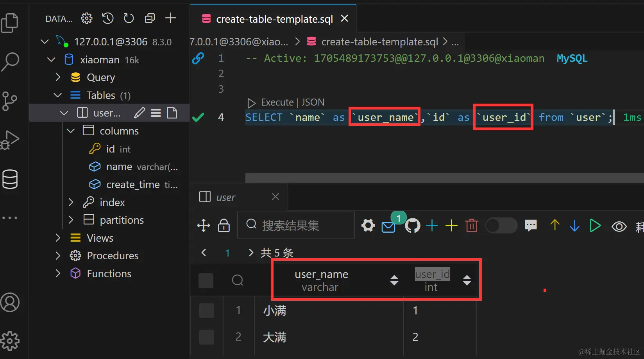
Task: Select the create-table-template.sql editor tab
Action: tap(273, 19)
